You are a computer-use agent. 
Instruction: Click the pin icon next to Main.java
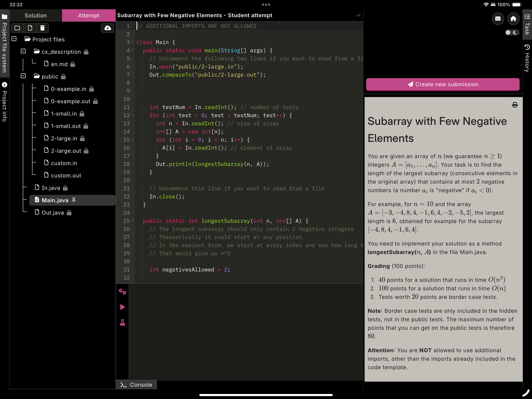pos(74,200)
